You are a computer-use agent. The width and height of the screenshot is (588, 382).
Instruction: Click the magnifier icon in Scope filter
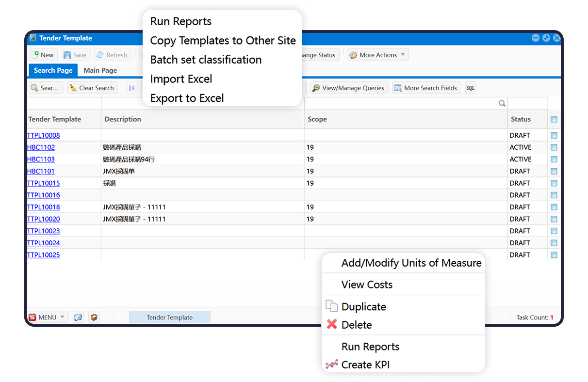tap(502, 103)
